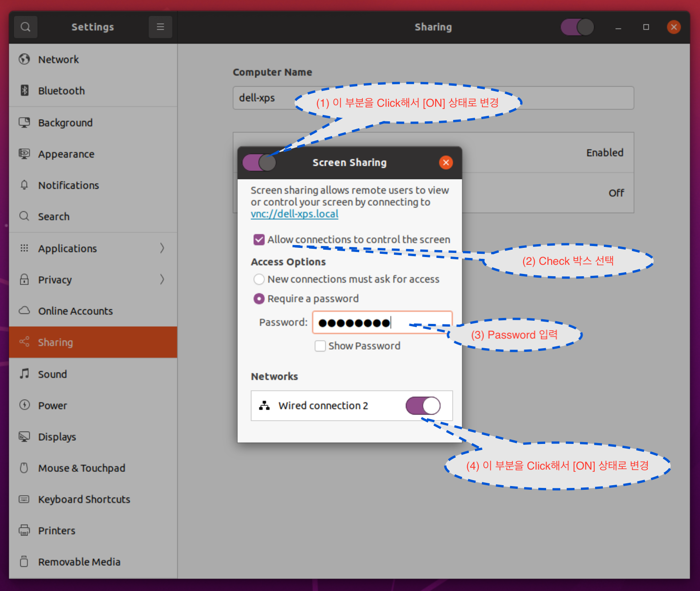The image size is (700, 591).
Task: Open Notifications settings panel
Action: coord(93,185)
